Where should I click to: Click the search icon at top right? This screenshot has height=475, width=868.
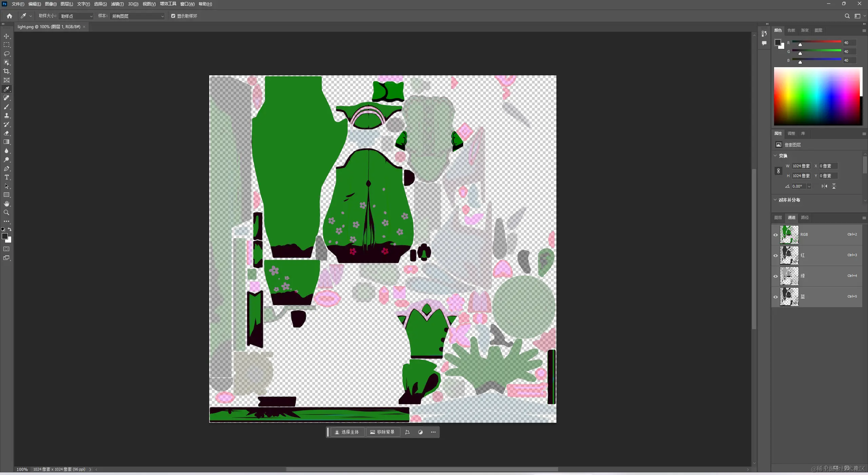(x=847, y=16)
